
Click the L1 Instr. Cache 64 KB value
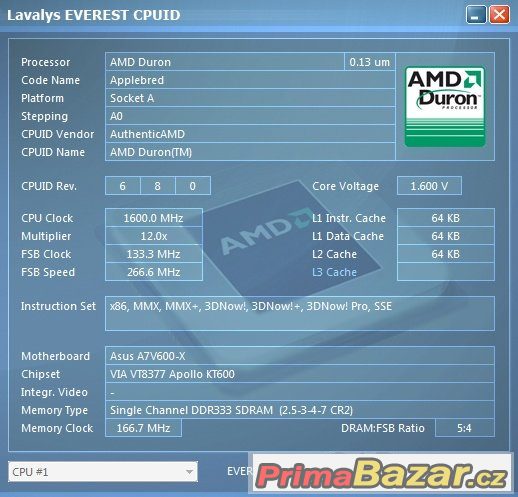(446, 218)
